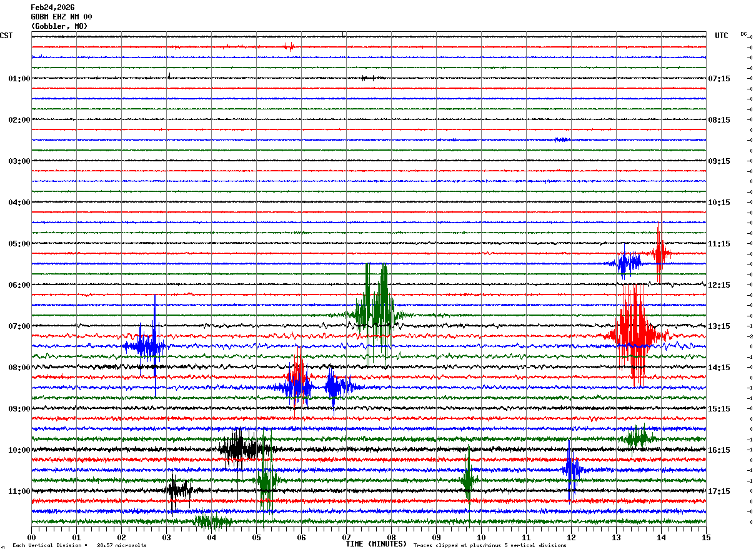The height and width of the screenshot is (554, 756).
Task: Select the 04:00 CST time label
Action: [x=19, y=203]
